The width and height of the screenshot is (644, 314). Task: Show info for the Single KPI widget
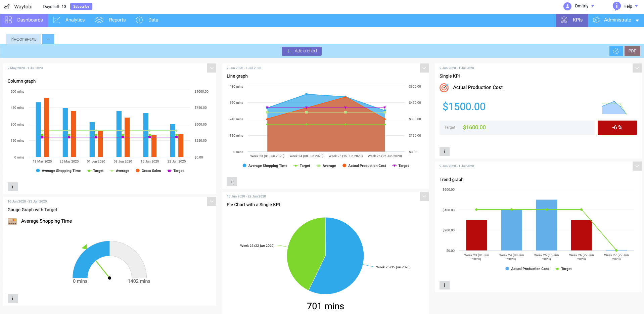[445, 151]
